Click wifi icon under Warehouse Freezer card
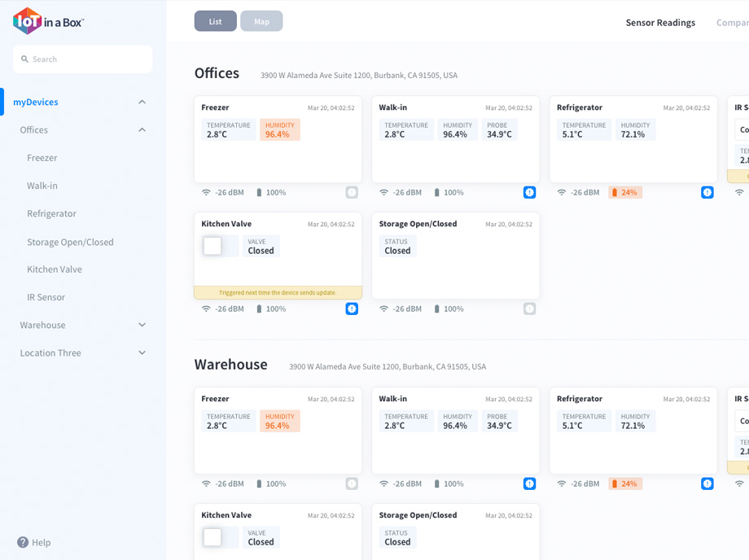The image size is (749, 560). (206, 483)
